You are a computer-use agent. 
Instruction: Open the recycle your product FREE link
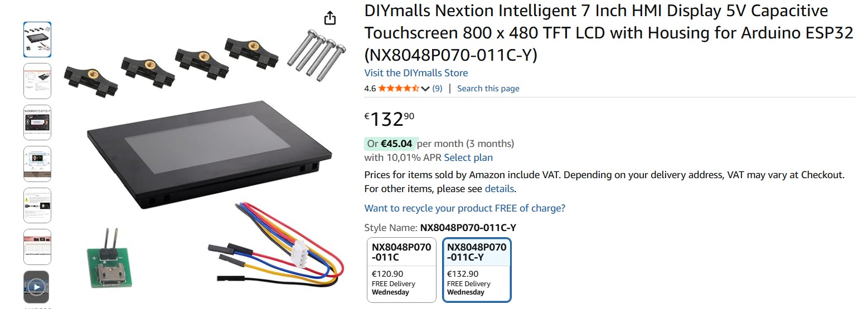pyautogui.click(x=464, y=208)
